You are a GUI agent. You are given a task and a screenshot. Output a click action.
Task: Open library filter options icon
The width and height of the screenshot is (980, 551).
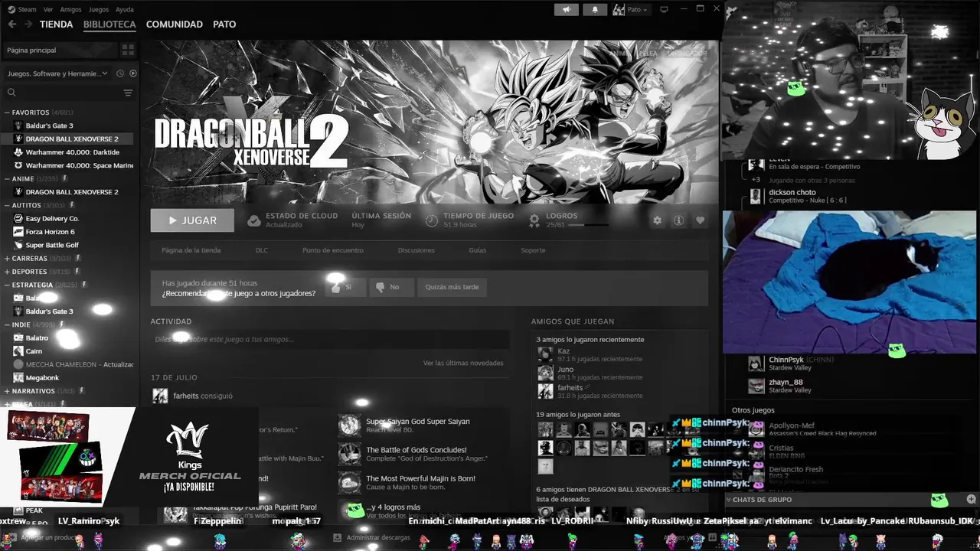[128, 93]
